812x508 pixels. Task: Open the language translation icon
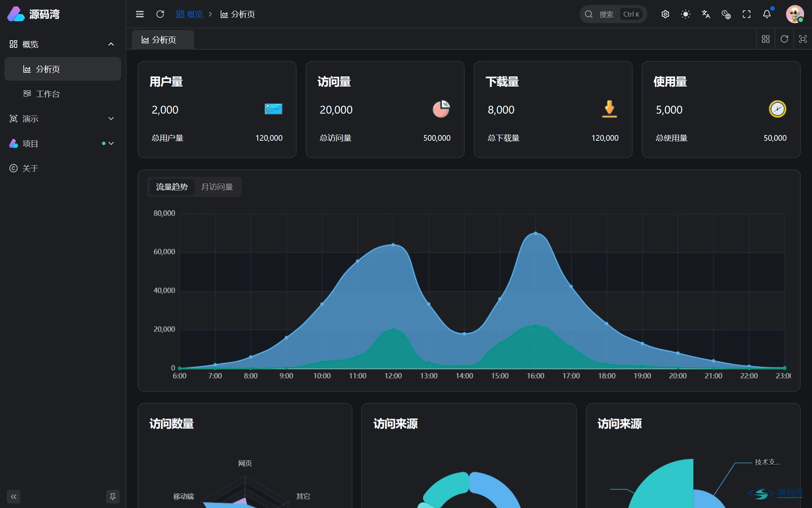pyautogui.click(x=706, y=14)
